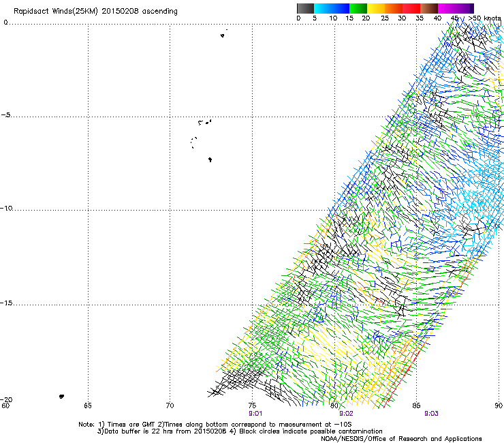Click the 'Data buffer is 22 hrs' note line

point(240,431)
